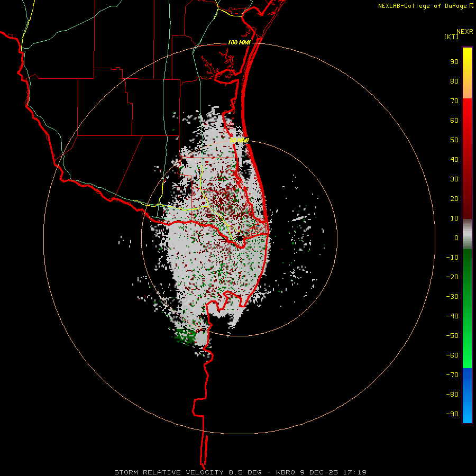Click the 40 value on the velocity scale

click(454, 160)
